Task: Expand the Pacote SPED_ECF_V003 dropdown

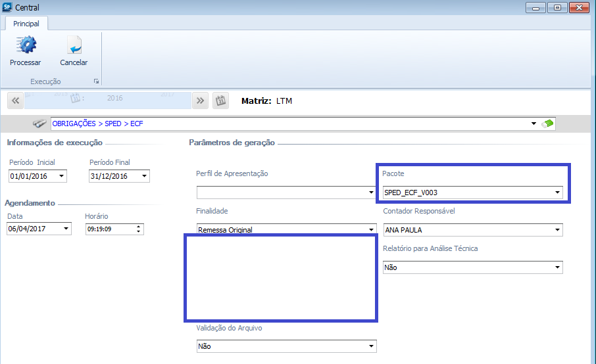Action: (557, 193)
